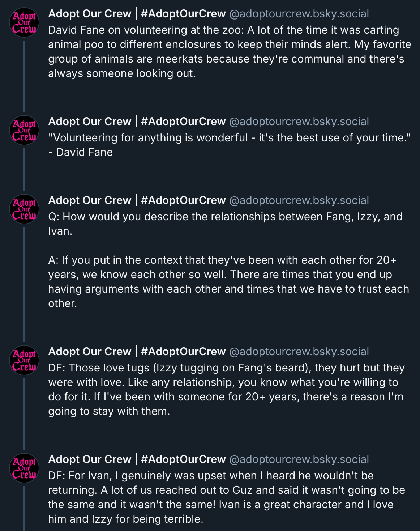The image size is (420, 531).
Task: Open the 'Volunteering for anything is wonderful' post
Action: pos(229,145)
